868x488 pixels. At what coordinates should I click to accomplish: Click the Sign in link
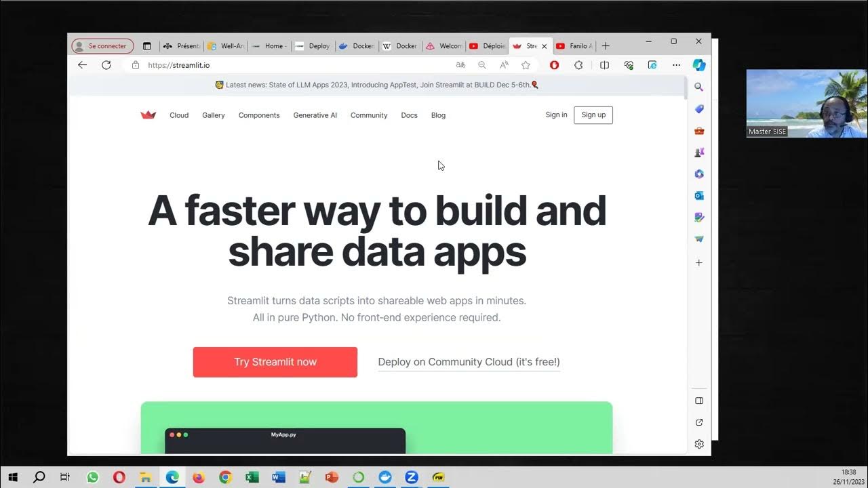coord(556,115)
